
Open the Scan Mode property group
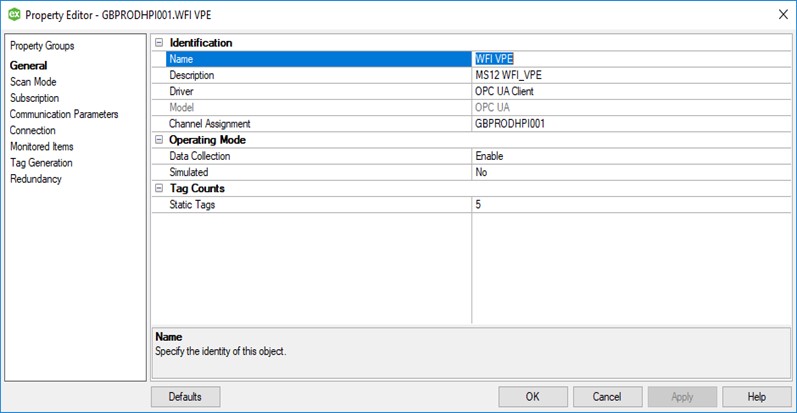pos(33,82)
